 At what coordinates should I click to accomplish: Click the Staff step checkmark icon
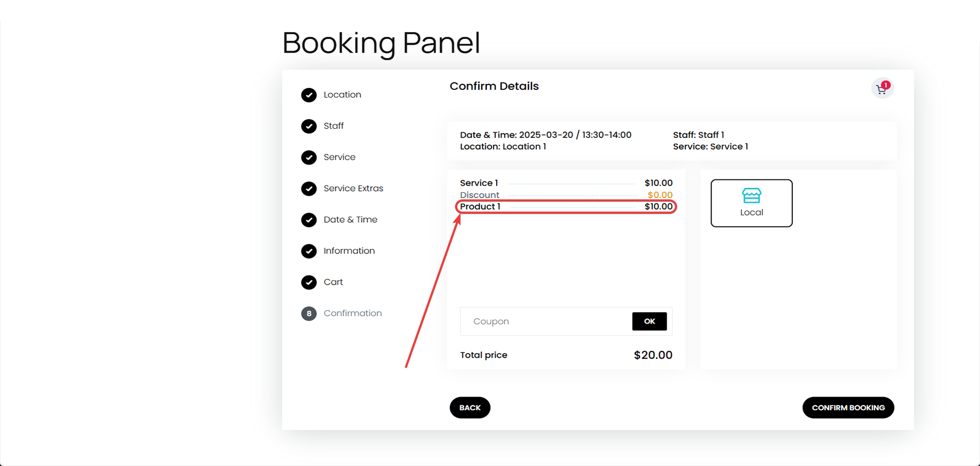click(x=309, y=126)
